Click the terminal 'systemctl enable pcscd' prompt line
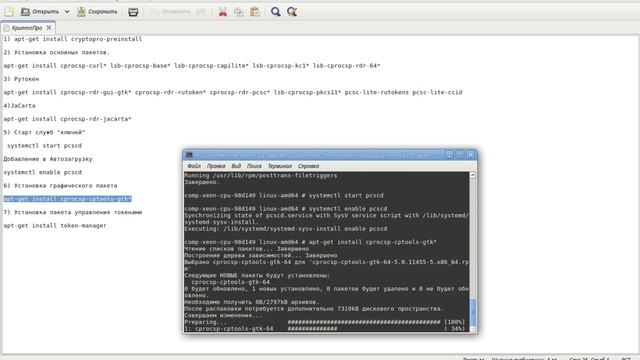The width and height of the screenshot is (640, 360). [x=286, y=209]
